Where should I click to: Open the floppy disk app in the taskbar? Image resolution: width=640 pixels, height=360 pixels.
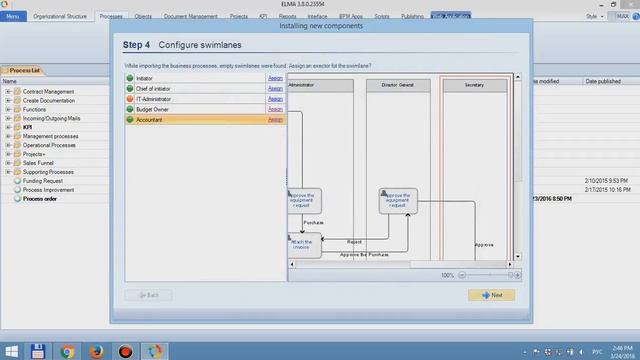[x=38, y=351]
